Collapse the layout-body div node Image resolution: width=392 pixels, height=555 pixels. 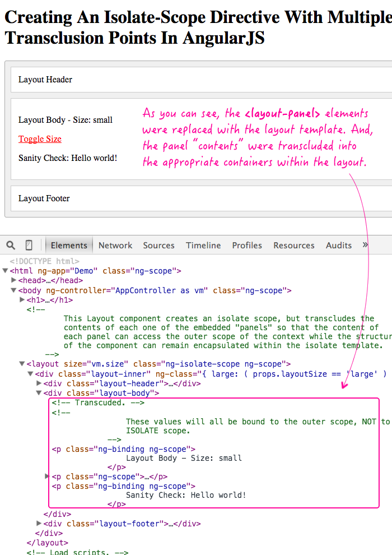click(39, 393)
